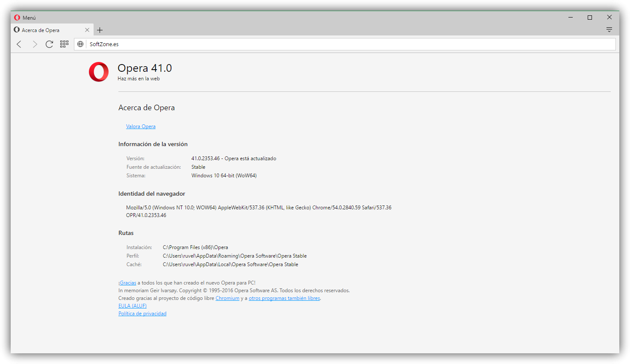Click the Rutas heading
The height and width of the screenshot is (364, 630).
coord(126,233)
